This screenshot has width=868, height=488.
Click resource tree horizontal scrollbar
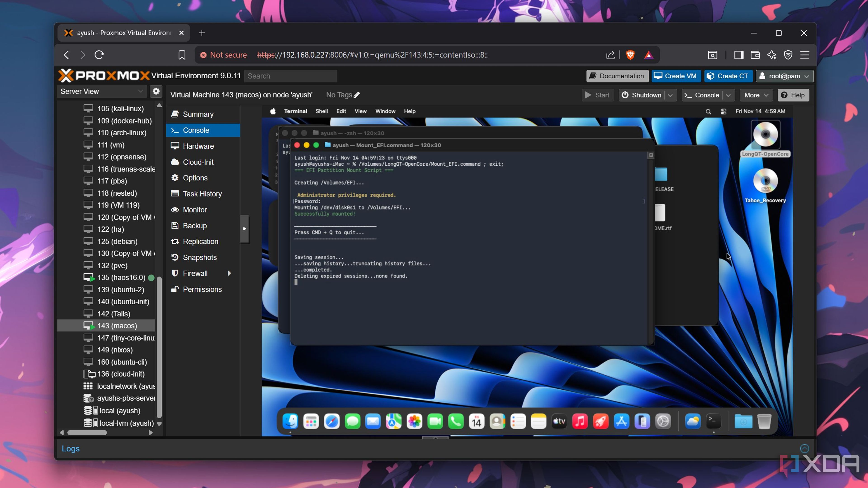pos(87,432)
